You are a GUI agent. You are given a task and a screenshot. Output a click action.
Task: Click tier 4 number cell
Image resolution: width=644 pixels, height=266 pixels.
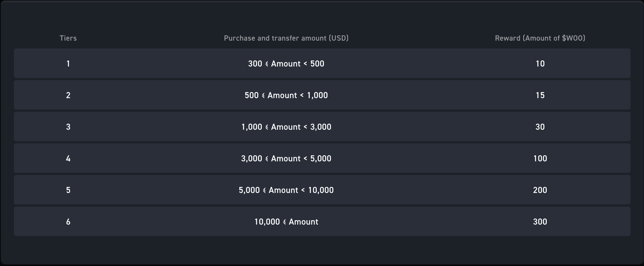(68, 159)
